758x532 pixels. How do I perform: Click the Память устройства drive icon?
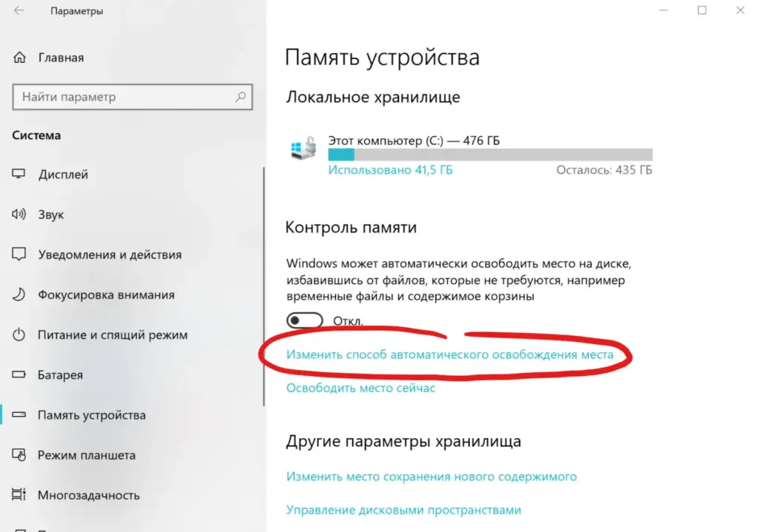click(19, 414)
